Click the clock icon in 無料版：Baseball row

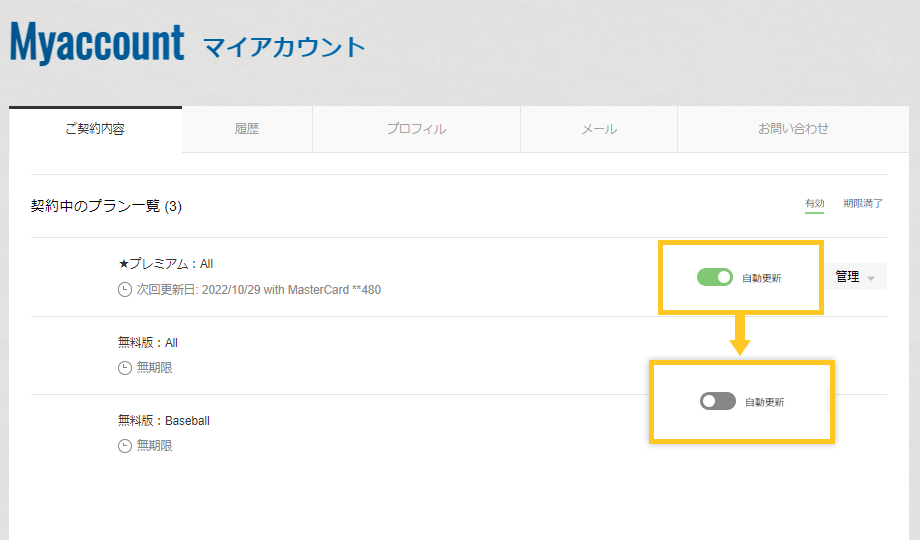click(x=125, y=446)
